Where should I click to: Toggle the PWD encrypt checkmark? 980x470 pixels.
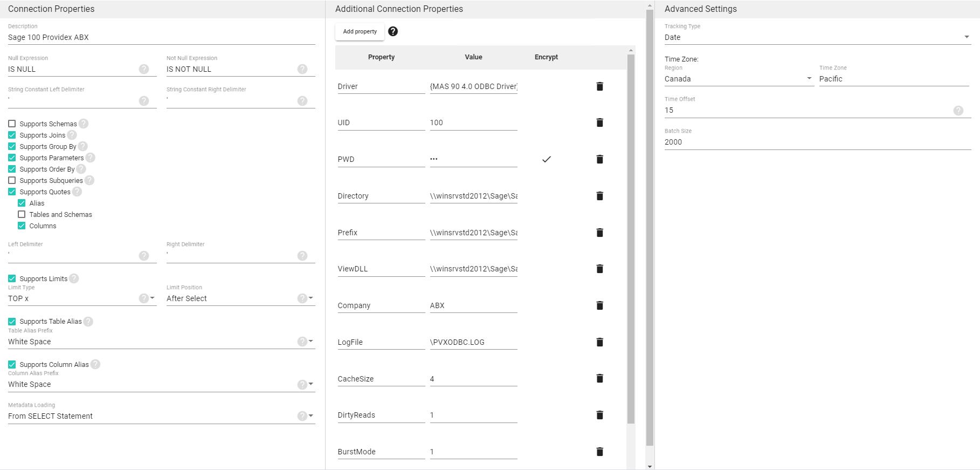546,159
